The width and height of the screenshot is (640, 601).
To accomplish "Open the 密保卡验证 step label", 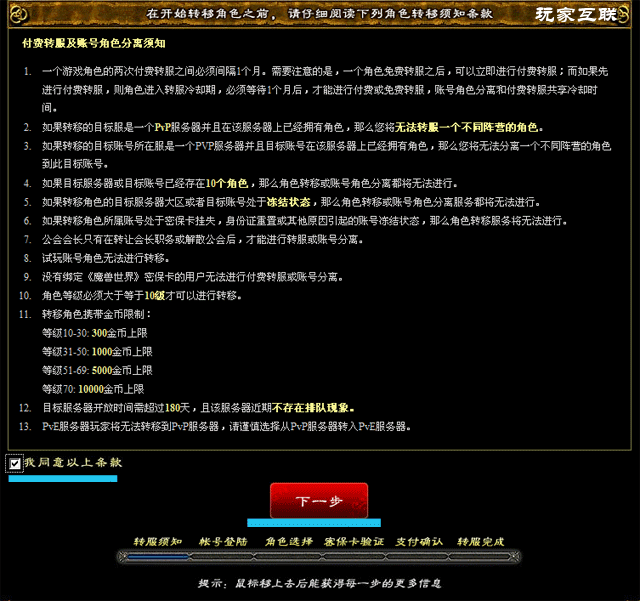I will pos(354,541).
